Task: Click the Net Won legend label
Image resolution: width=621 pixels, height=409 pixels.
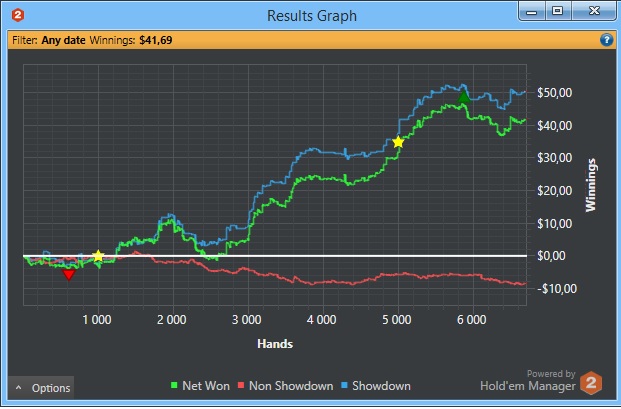Action: point(206,386)
